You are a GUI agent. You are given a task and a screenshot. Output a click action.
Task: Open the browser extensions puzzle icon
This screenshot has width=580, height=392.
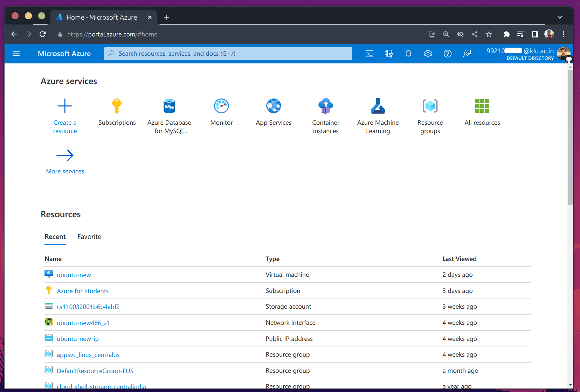(506, 34)
